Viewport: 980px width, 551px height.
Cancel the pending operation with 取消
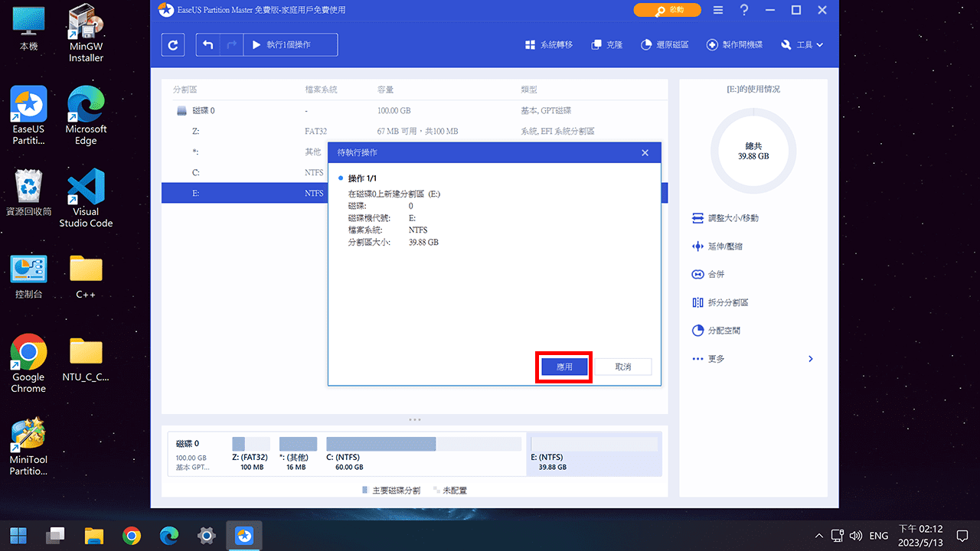pos(623,367)
